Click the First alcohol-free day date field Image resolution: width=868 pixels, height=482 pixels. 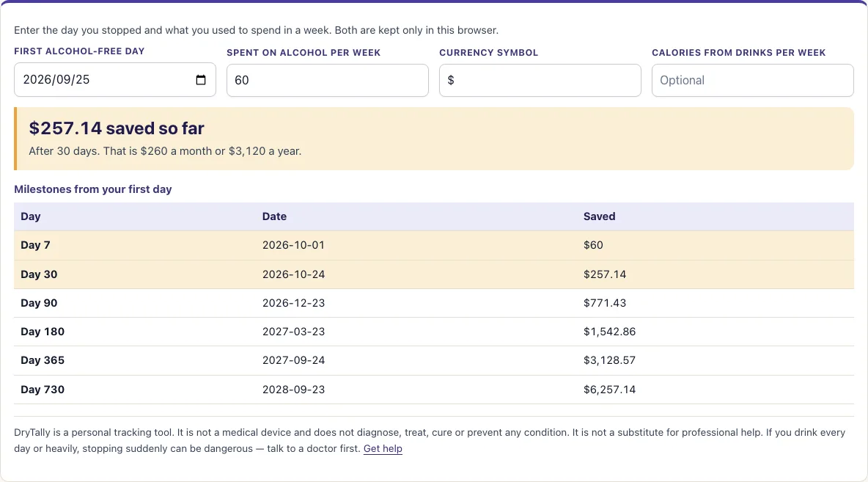click(115, 80)
